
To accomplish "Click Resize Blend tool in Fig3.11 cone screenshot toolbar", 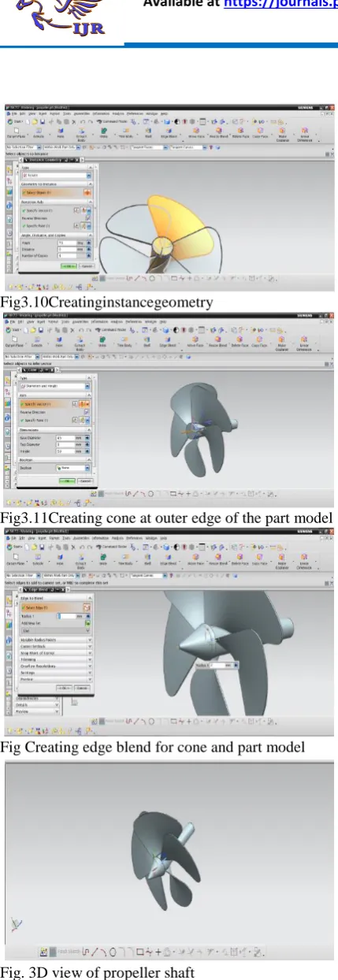I will pyautogui.click(x=218, y=340).
